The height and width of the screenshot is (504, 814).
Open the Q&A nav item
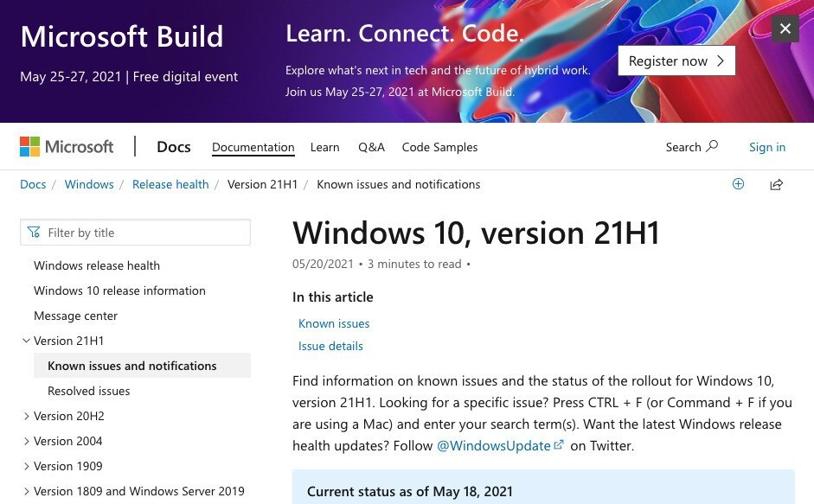[x=372, y=148]
